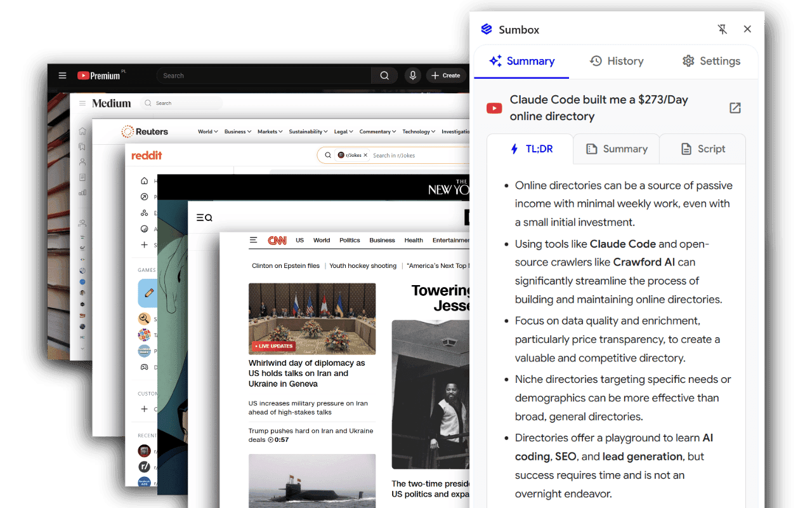Activate YouTube voice search microphone

[x=413, y=76]
